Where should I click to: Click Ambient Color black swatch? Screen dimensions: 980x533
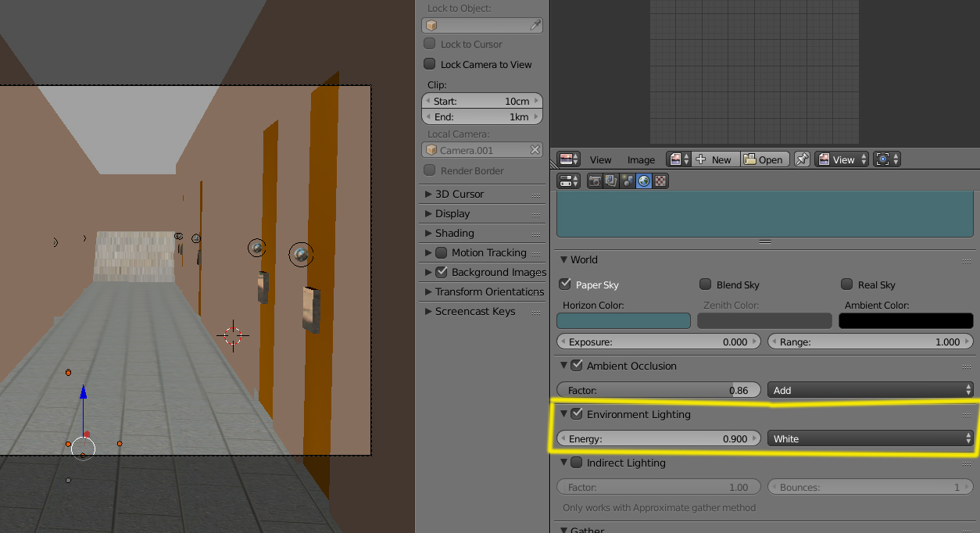pyautogui.click(x=906, y=320)
